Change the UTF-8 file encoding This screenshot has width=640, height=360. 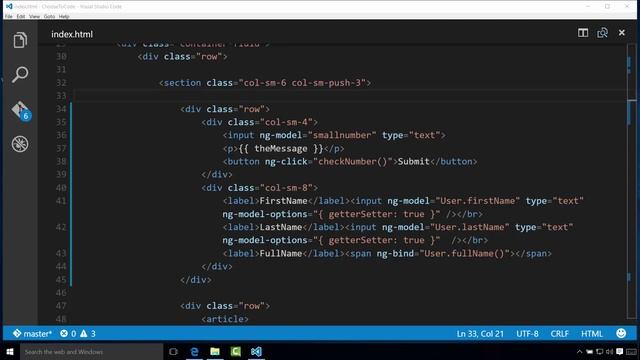[x=527, y=333]
